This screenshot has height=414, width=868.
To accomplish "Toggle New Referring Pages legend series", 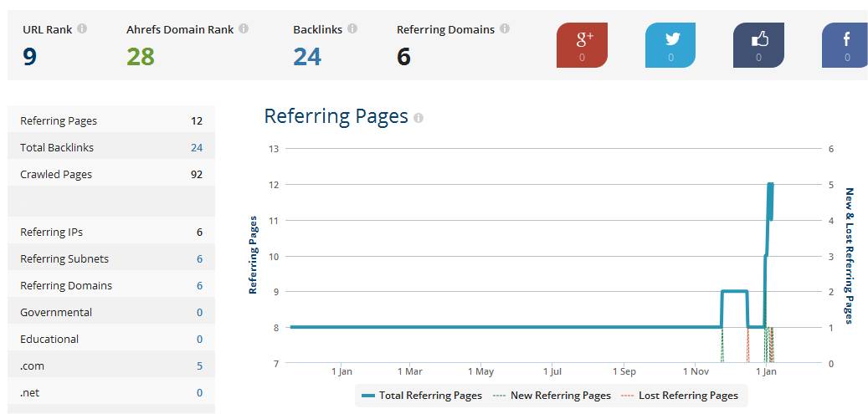I will pos(552,396).
